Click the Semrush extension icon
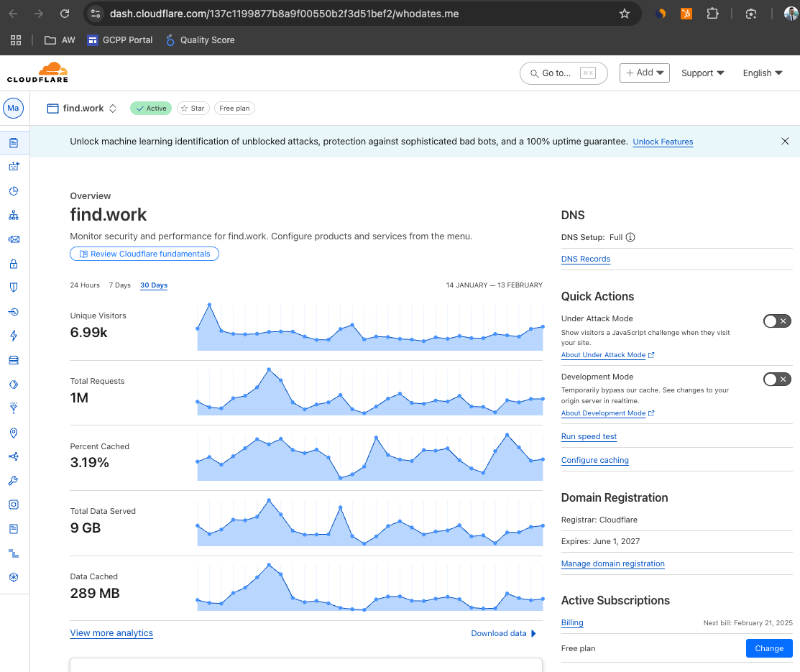Screen dimensions: 800x672 [661, 14]
